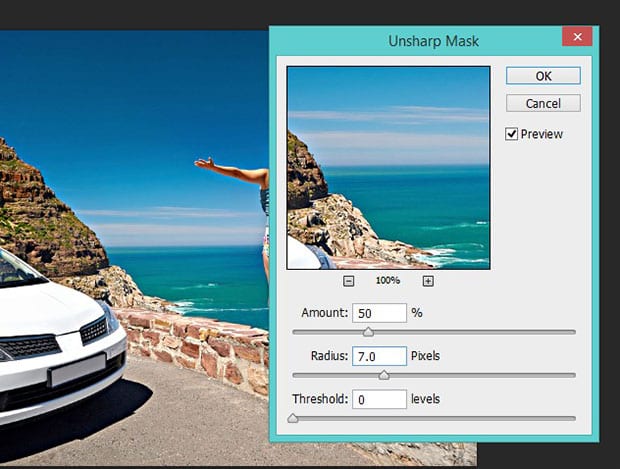
Task: Click the Threshold value field
Action: click(x=379, y=399)
